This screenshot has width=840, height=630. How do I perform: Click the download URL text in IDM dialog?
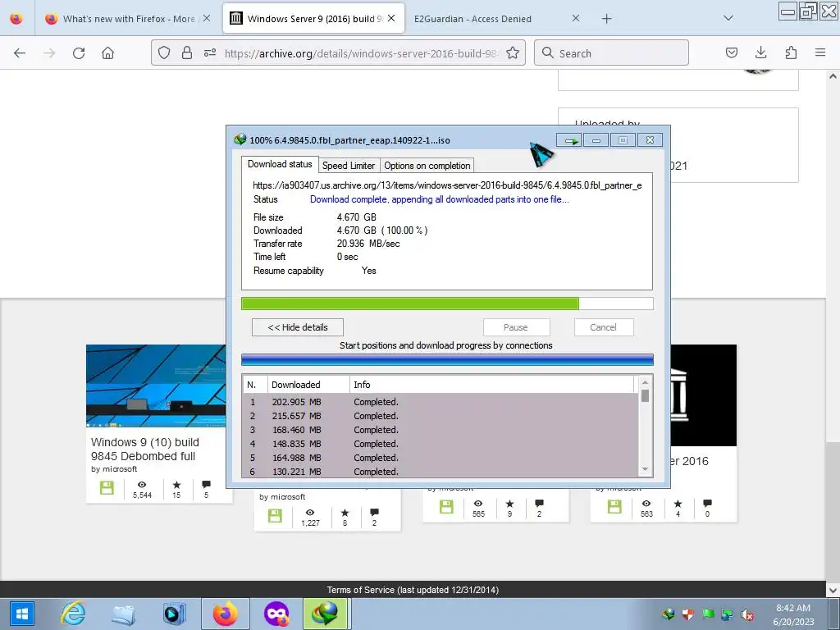tap(447, 185)
